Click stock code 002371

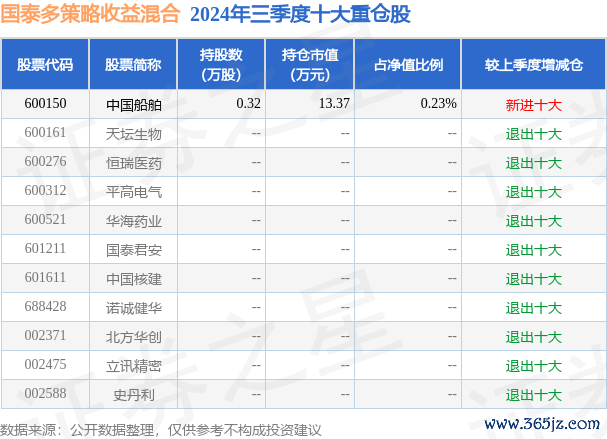tap(45, 336)
